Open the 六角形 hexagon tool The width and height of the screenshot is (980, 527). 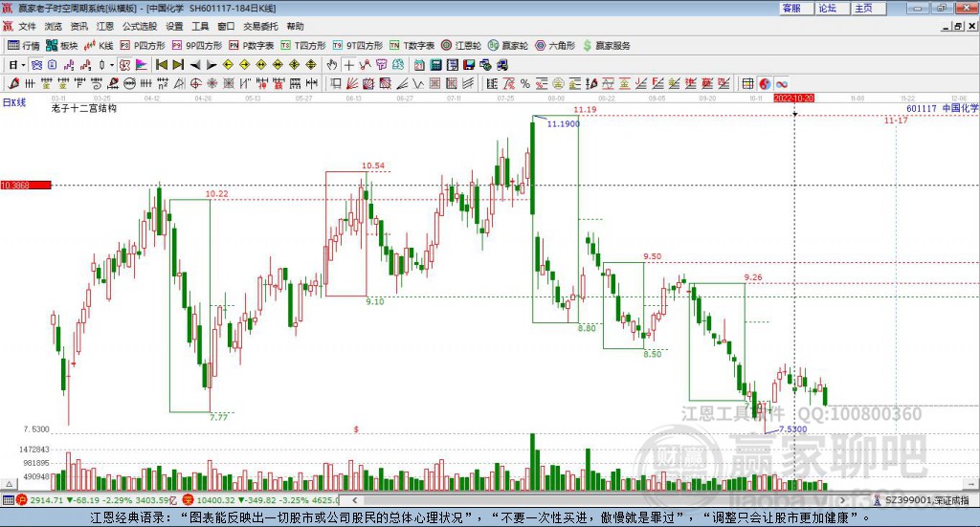[x=555, y=46]
